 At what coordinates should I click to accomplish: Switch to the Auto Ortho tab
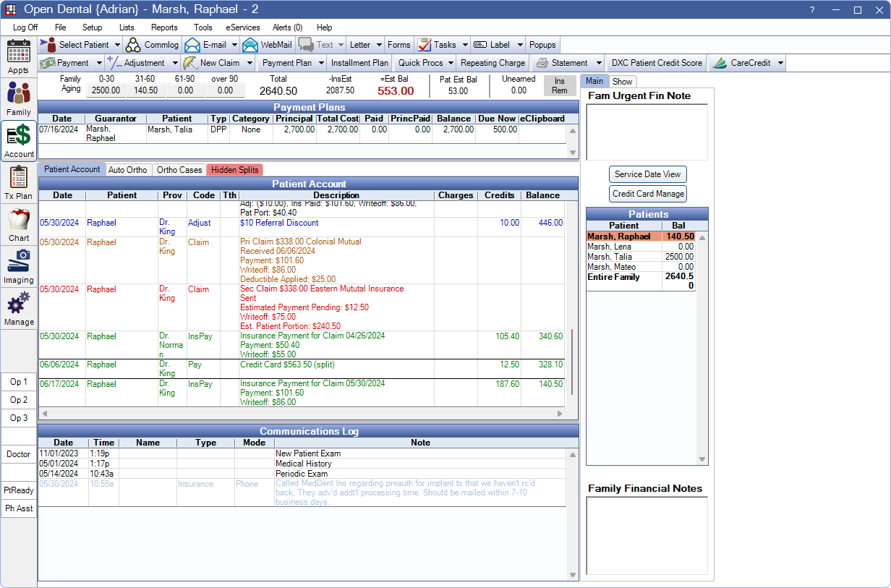tap(127, 170)
